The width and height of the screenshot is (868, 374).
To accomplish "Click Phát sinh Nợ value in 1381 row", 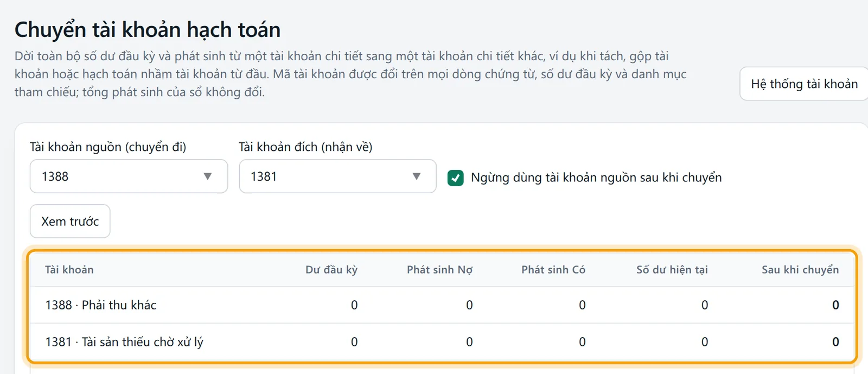I will coord(469,342).
